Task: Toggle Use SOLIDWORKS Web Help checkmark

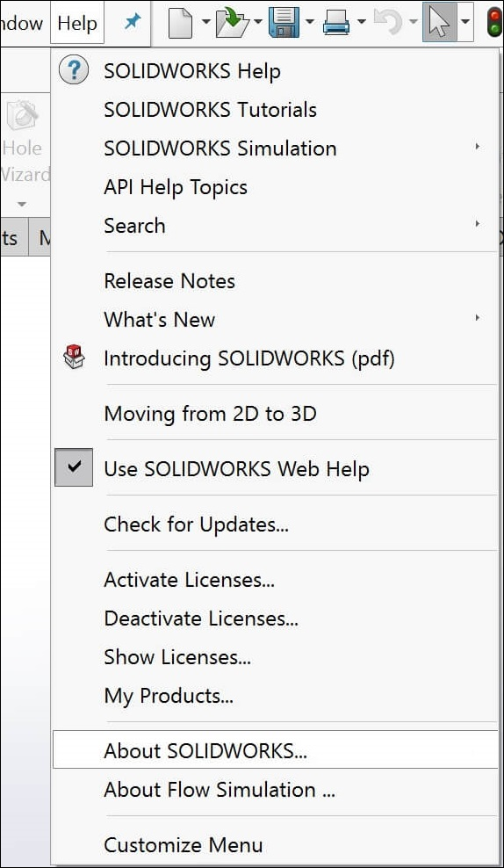Action: pos(74,467)
